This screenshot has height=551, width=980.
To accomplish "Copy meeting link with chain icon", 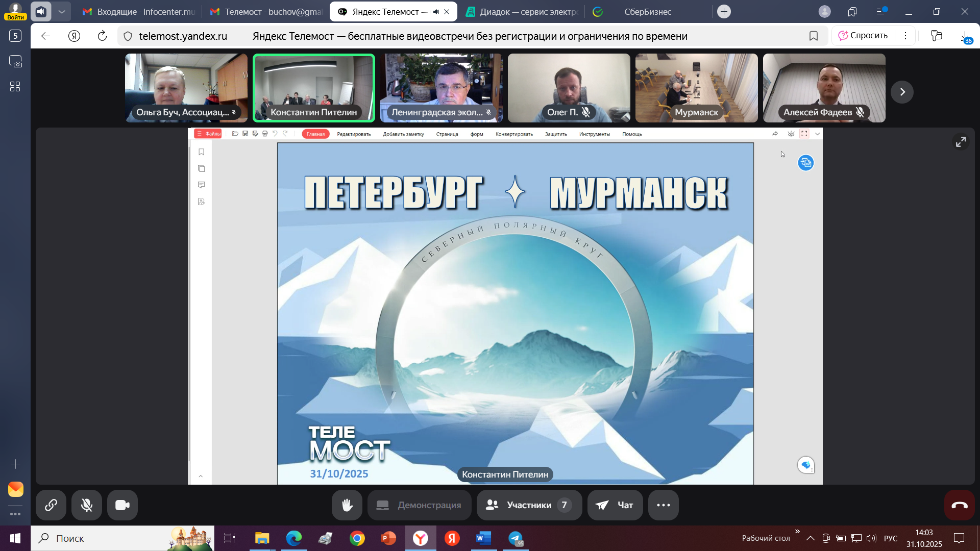I will 51,505.
